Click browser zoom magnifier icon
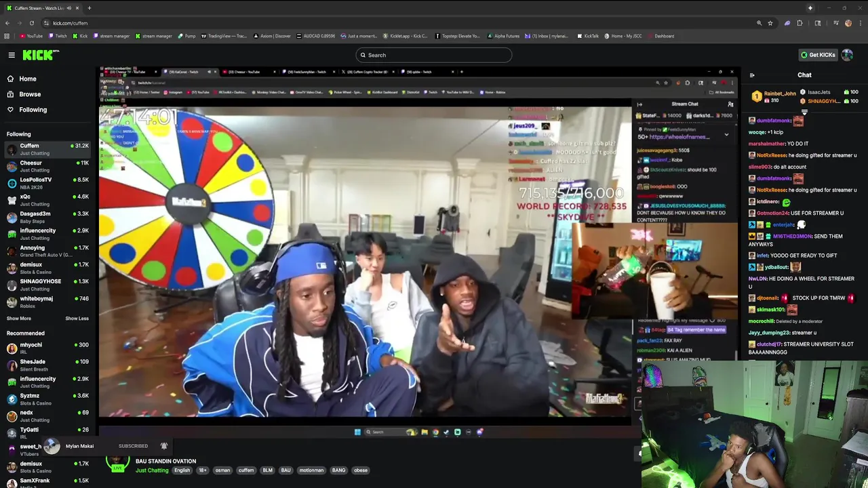Screen dimensions: 868x488 coord(759,23)
